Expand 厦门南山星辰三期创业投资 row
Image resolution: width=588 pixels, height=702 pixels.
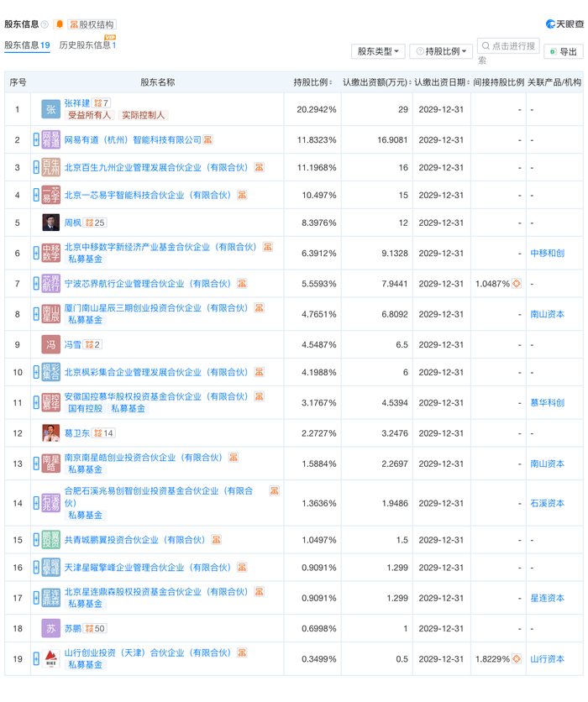coord(36,314)
